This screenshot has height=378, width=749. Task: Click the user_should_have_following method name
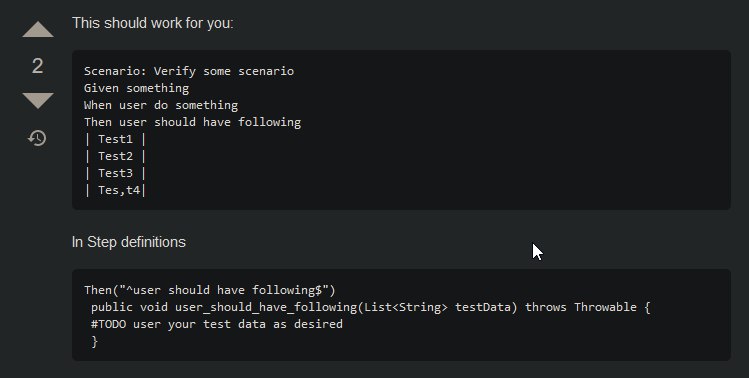(266, 307)
